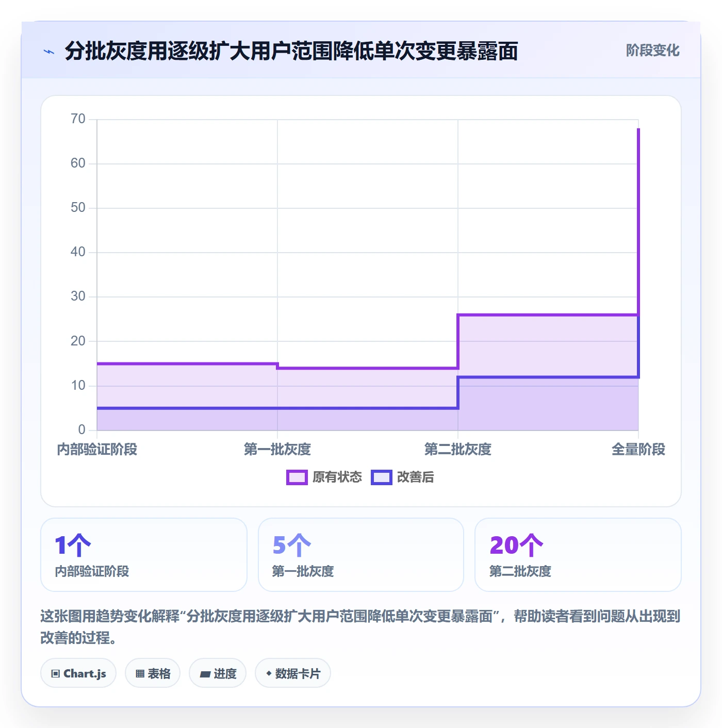Select the Chart.js tag
This screenshot has width=722, height=728.
(78, 673)
